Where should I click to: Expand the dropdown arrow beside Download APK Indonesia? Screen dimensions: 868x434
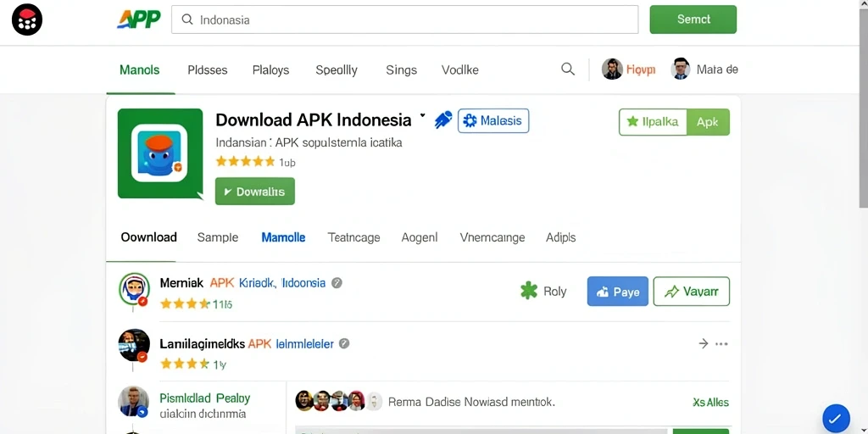pos(422,116)
